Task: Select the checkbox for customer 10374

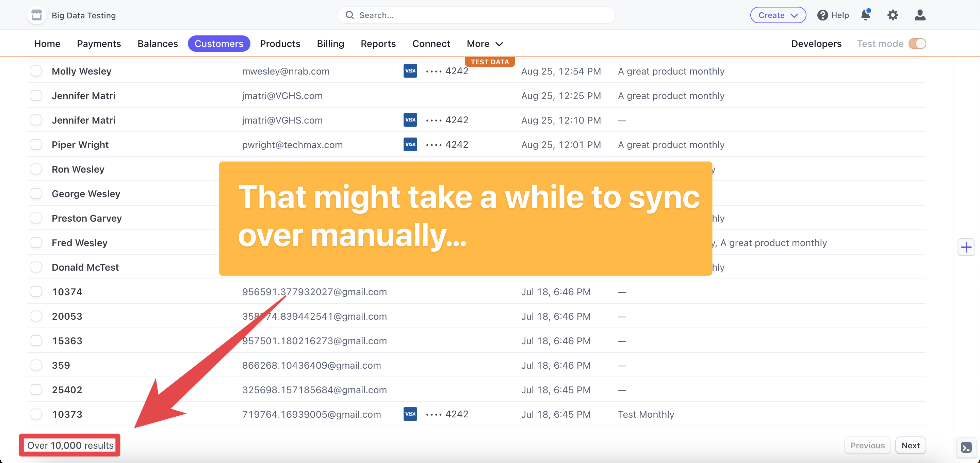Action: tap(36, 292)
